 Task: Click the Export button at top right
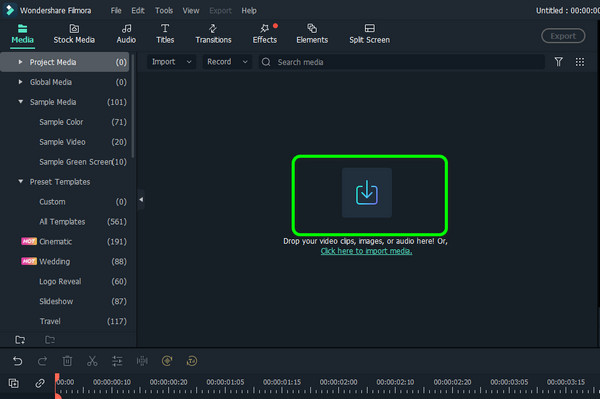(x=563, y=36)
